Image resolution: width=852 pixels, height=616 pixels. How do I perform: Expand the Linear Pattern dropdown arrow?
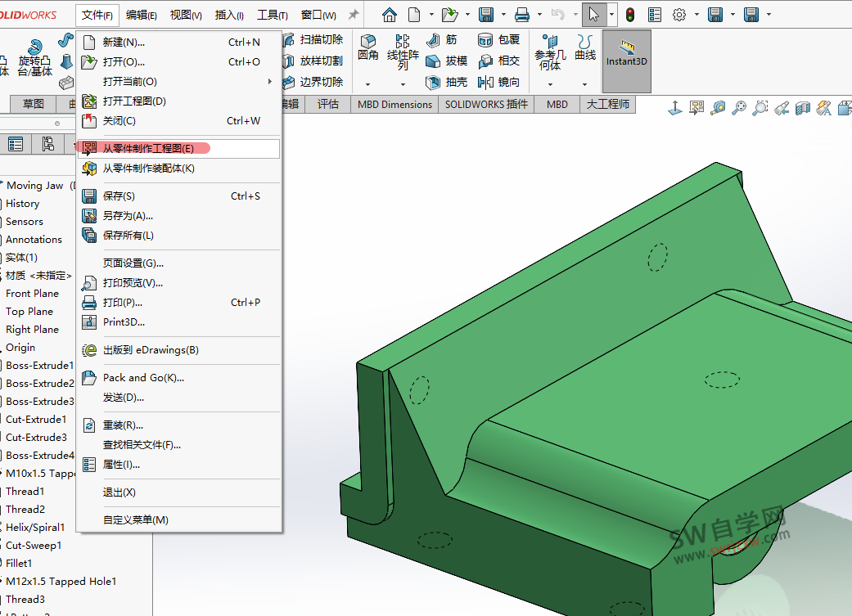(x=403, y=84)
